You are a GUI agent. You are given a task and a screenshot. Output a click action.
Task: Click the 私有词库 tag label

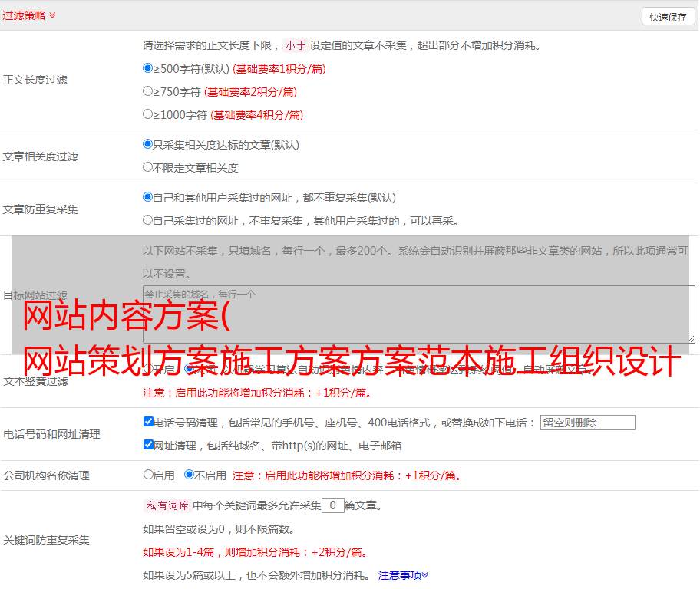coord(166,505)
